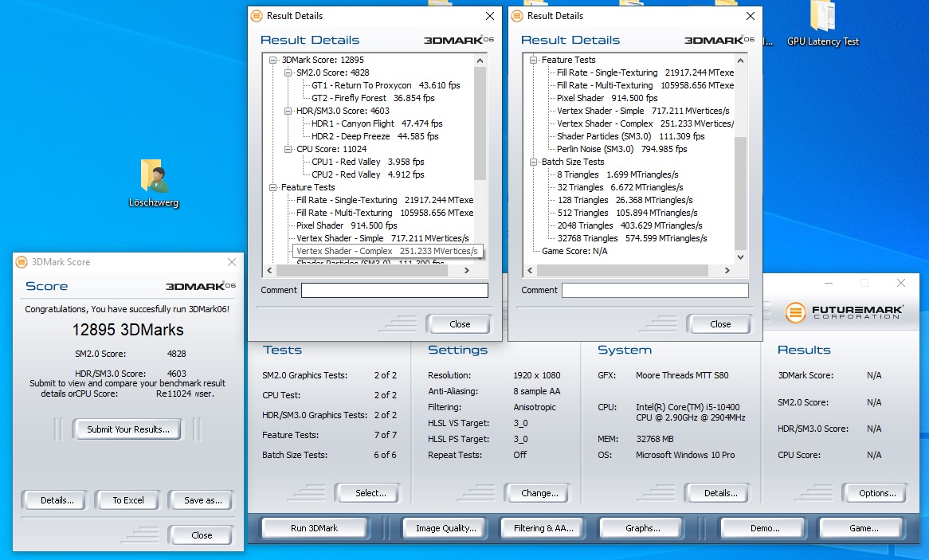Select HDR2 - Deep Freeze row
The width and height of the screenshot is (929, 560).
(x=375, y=136)
